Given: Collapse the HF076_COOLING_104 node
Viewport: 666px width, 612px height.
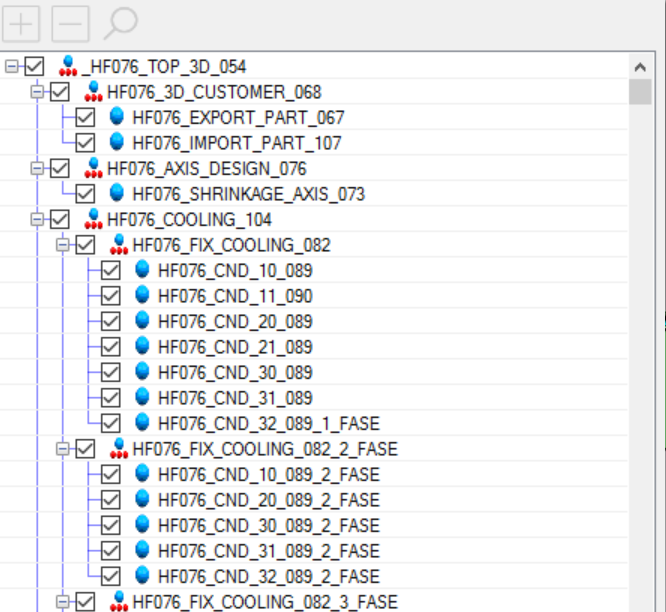Looking at the screenshot, I should 37,220.
